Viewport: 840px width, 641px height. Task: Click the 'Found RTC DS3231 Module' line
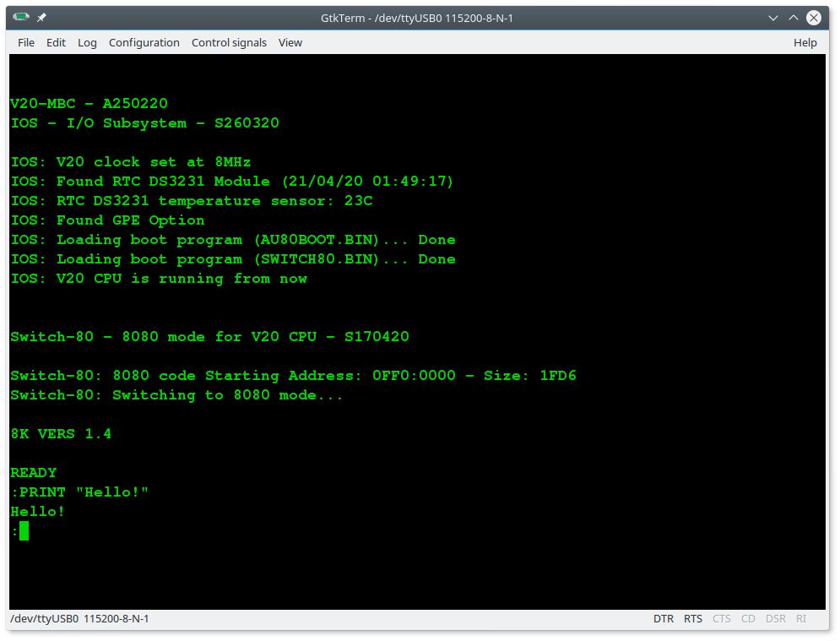coord(232,181)
